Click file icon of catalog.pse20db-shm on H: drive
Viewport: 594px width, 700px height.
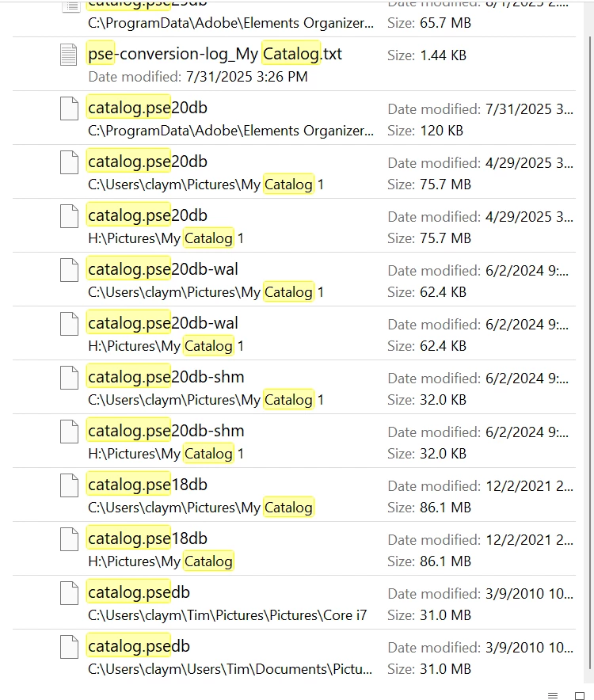point(69,432)
